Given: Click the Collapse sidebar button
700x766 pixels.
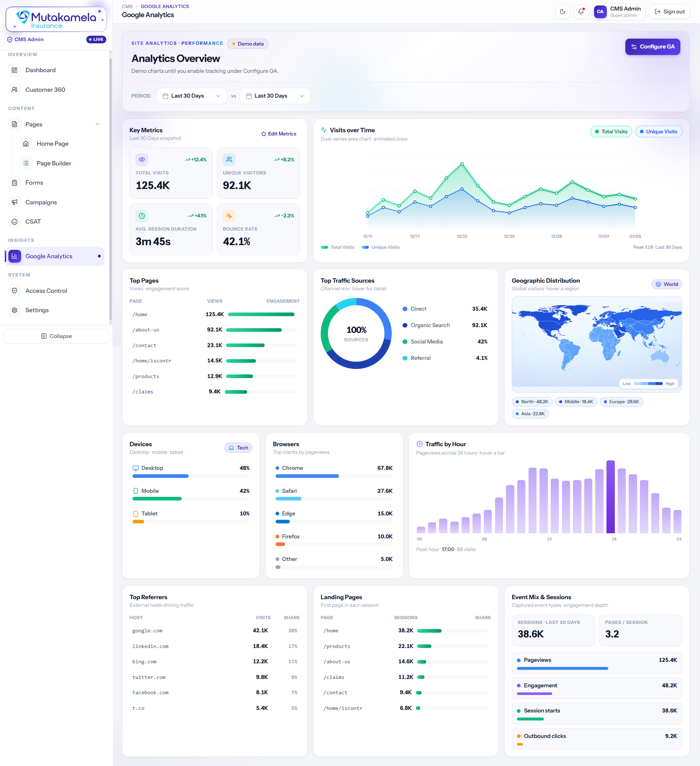Looking at the screenshot, I should 56,336.
